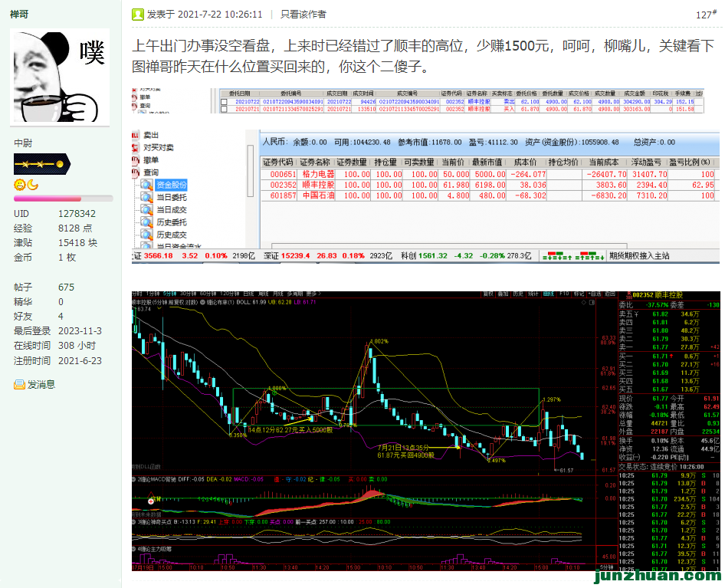
Task: Click the magnifier icon beside 资金股份
Action: tap(146, 185)
